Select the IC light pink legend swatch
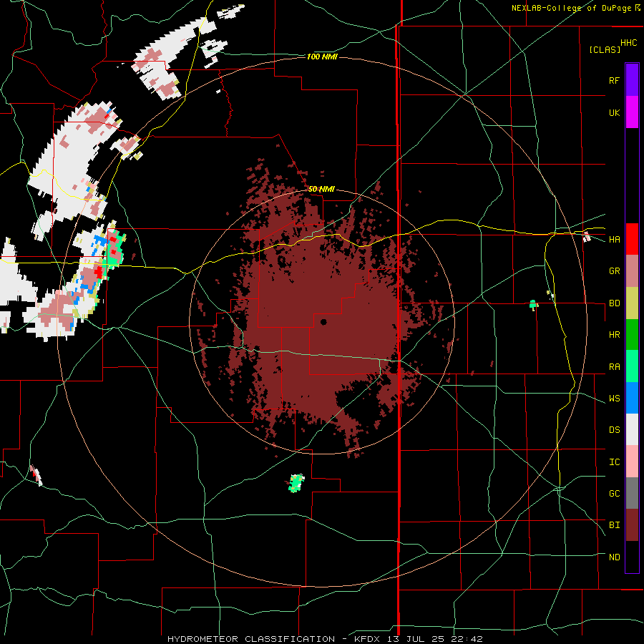This screenshot has width=644, height=644. tap(632, 462)
